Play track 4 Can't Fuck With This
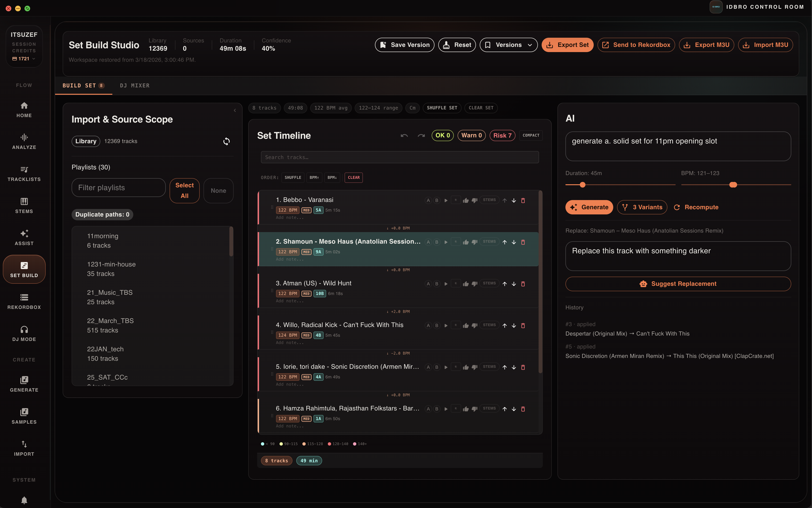 (446, 326)
